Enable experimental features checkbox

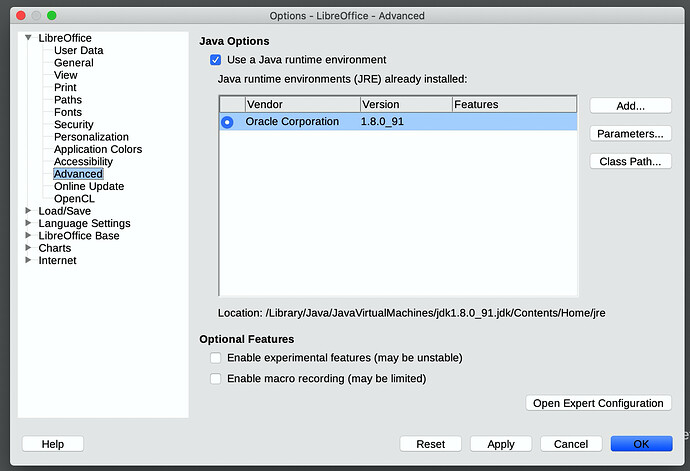tap(215, 357)
